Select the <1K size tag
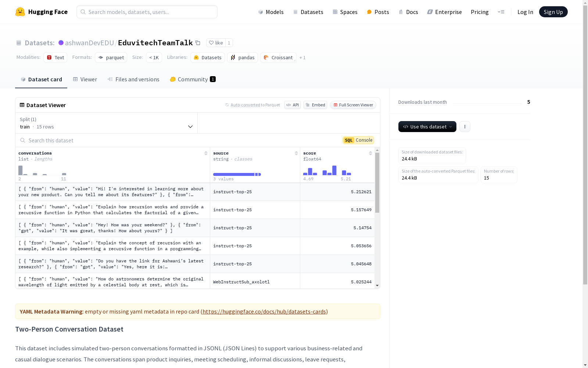 point(154,57)
